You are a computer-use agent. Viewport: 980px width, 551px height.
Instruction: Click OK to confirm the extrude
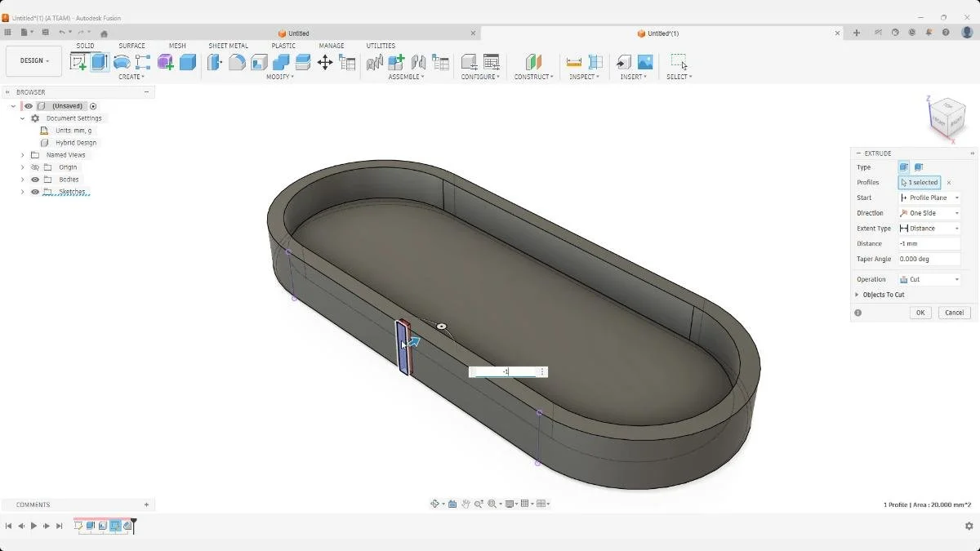tap(920, 312)
